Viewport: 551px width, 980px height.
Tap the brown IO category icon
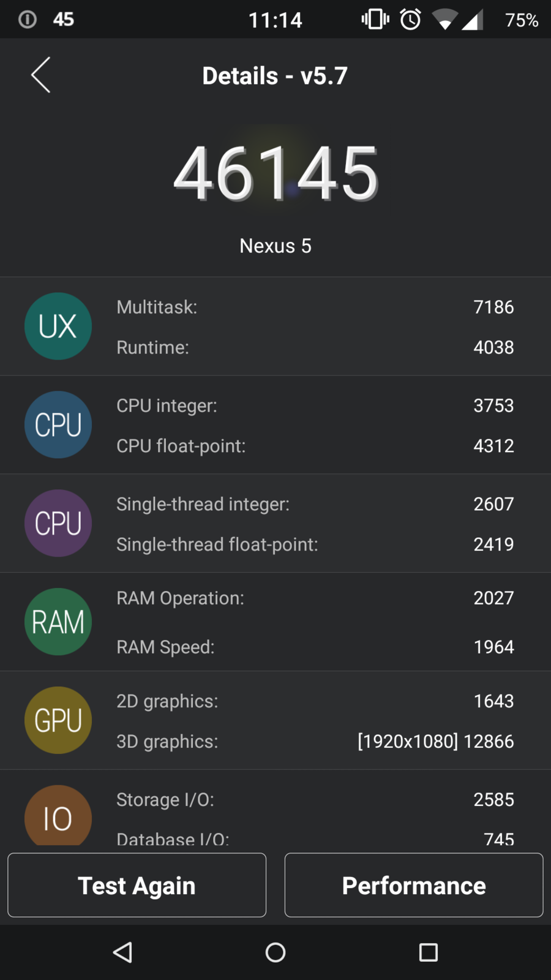[x=58, y=816]
